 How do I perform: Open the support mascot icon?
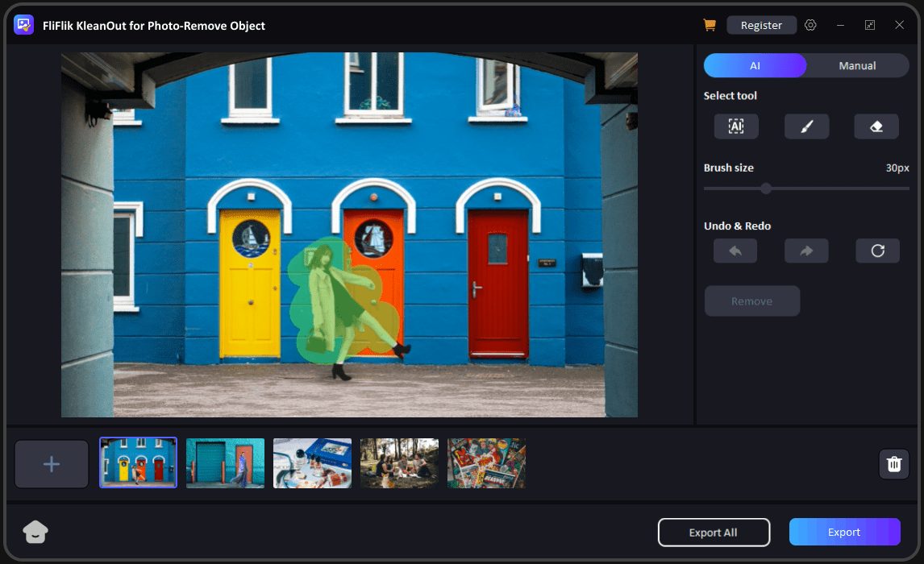[x=35, y=532]
